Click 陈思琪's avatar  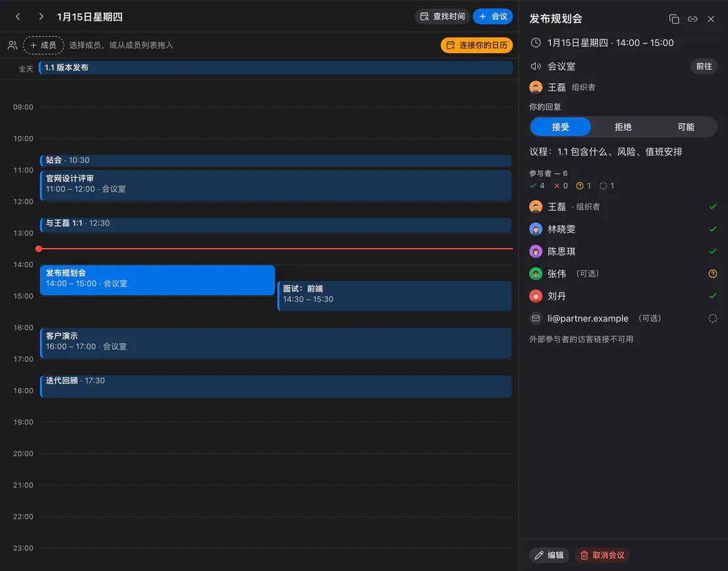click(536, 251)
